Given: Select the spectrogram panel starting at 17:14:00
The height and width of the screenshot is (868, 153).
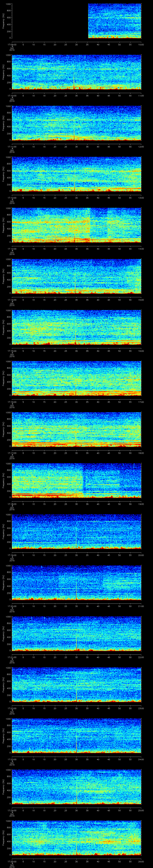Looking at the screenshot, I should [77, 276].
